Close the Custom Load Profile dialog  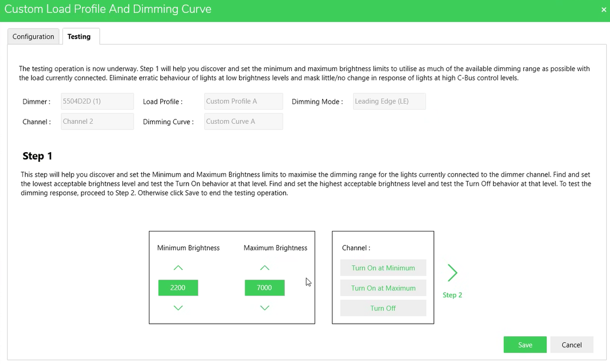[x=603, y=10]
